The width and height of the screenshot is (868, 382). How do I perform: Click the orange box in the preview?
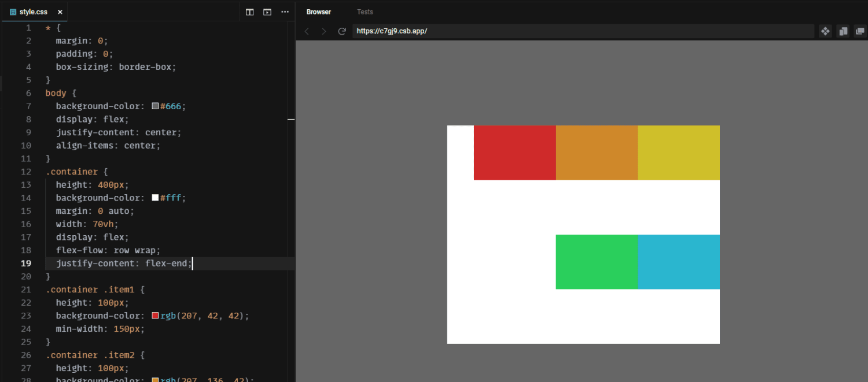597,153
